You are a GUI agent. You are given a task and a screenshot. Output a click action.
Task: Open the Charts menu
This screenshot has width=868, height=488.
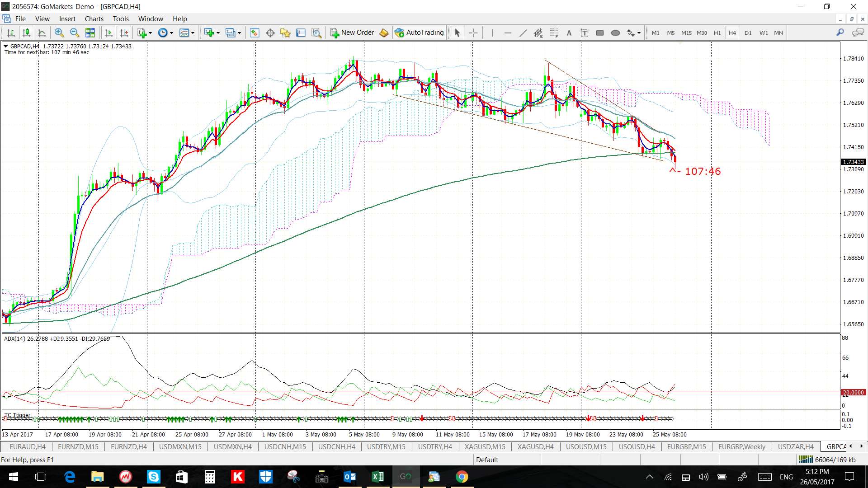(x=94, y=19)
